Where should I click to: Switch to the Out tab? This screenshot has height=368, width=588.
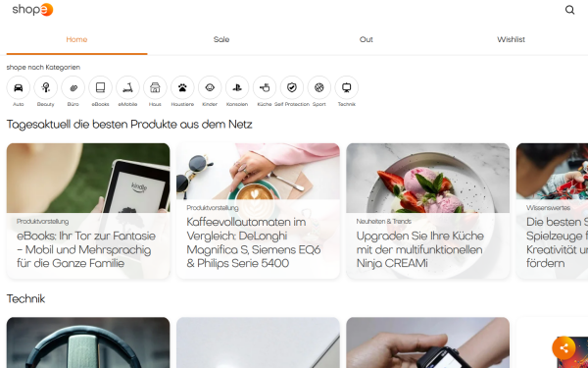click(366, 39)
